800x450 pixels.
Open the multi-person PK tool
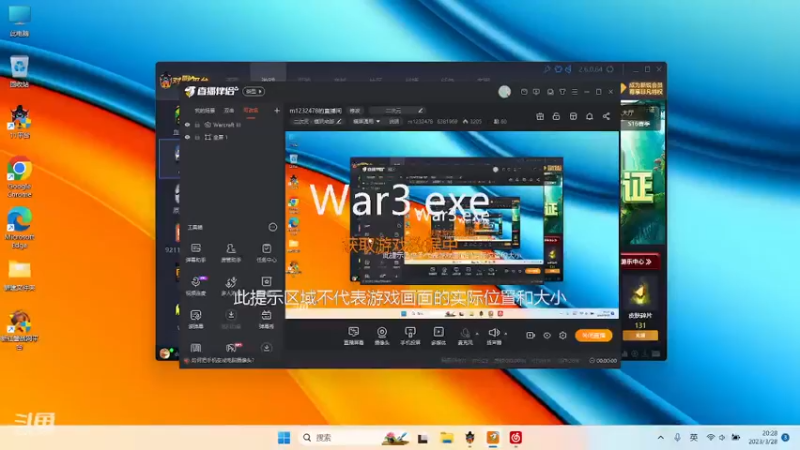[231, 286]
